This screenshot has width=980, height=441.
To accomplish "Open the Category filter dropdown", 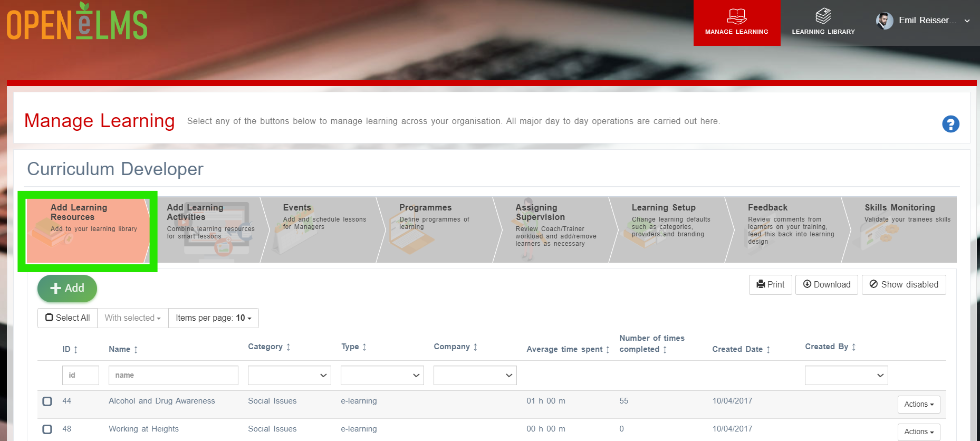I will point(290,376).
